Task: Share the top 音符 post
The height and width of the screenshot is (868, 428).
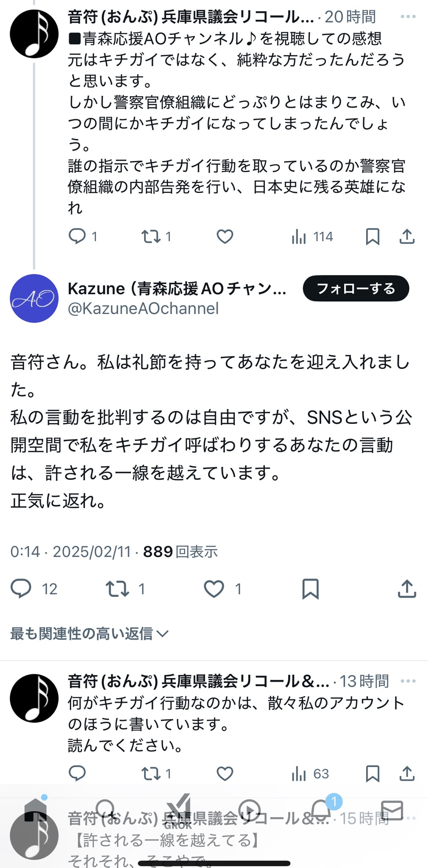Action: tap(407, 236)
